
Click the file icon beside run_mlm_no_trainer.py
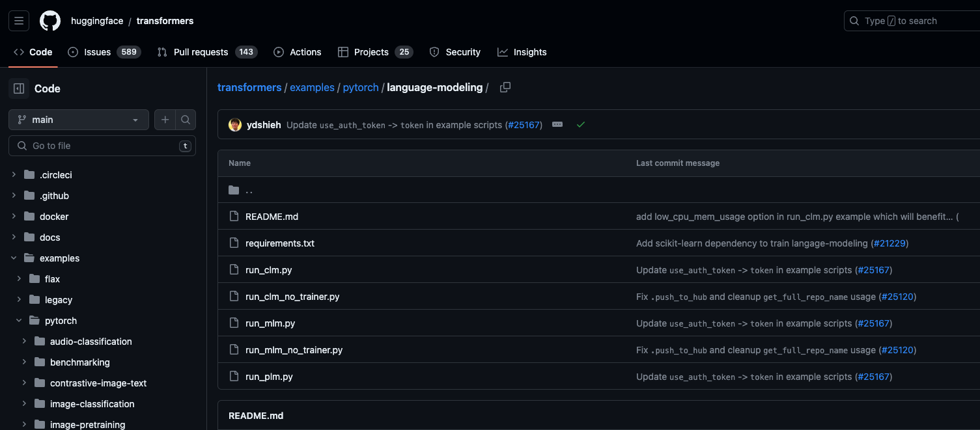[234, 350]
